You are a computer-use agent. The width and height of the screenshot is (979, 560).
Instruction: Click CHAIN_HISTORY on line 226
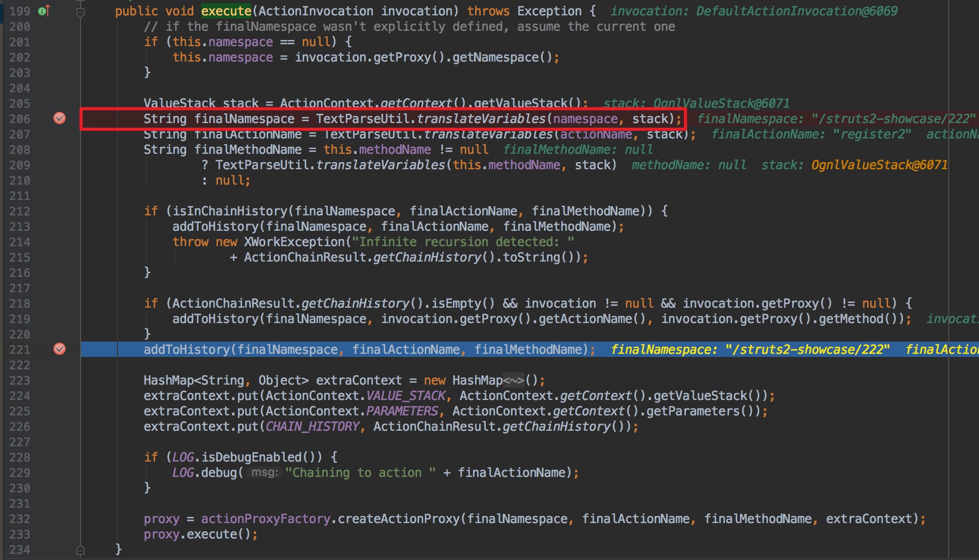point(312,426)
